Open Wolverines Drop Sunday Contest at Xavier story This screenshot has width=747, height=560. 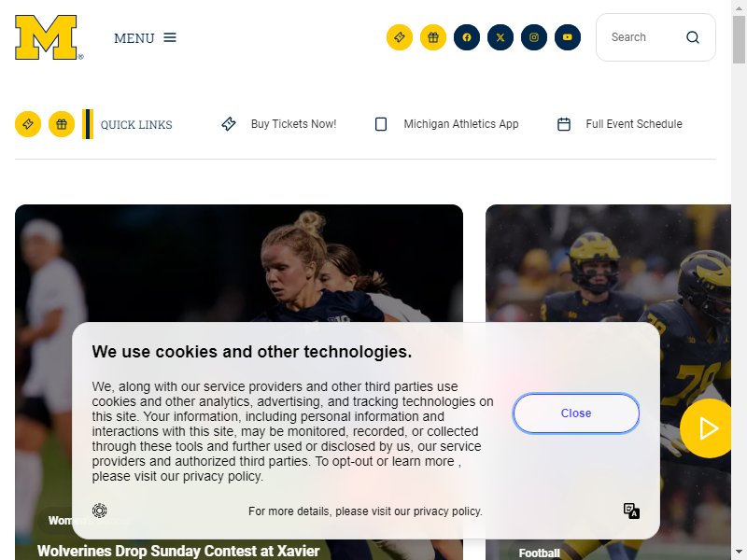(x=178, y=551)
